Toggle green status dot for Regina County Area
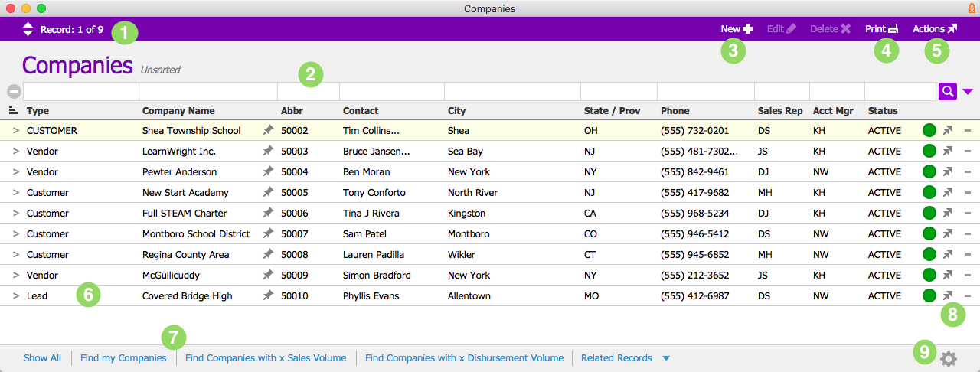The width and height of the screenshot is (980, 372). 929,254
